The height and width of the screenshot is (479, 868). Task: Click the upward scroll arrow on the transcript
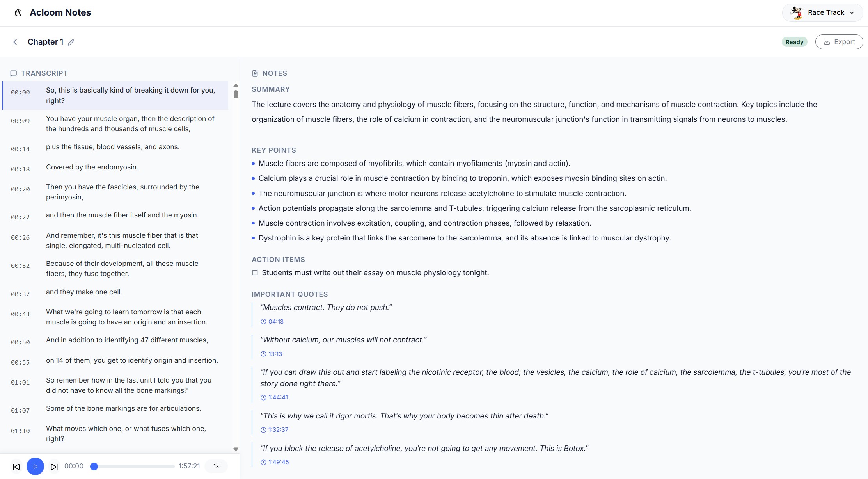tap(236, 85)
